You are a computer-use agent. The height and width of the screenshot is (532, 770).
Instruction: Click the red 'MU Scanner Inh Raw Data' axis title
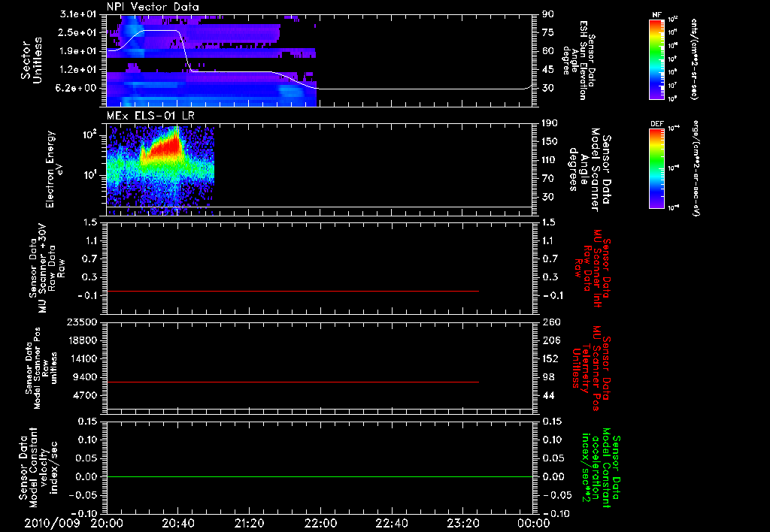coord(592,268)
